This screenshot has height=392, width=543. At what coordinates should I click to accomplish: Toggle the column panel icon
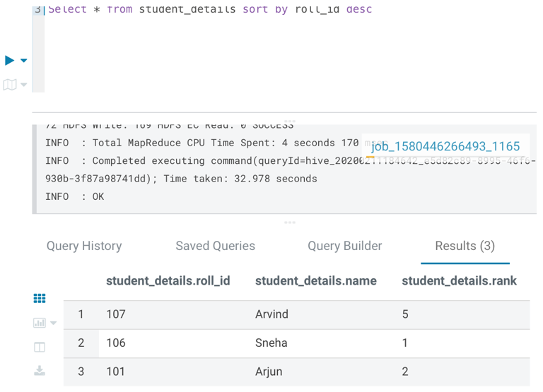(x=40, y=347)
